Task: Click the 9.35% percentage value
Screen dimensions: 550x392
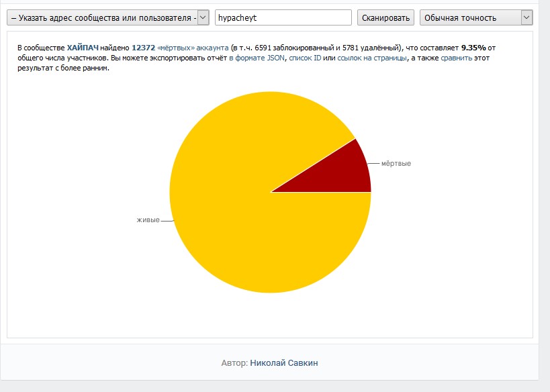Action: click(x=473, y=48)
